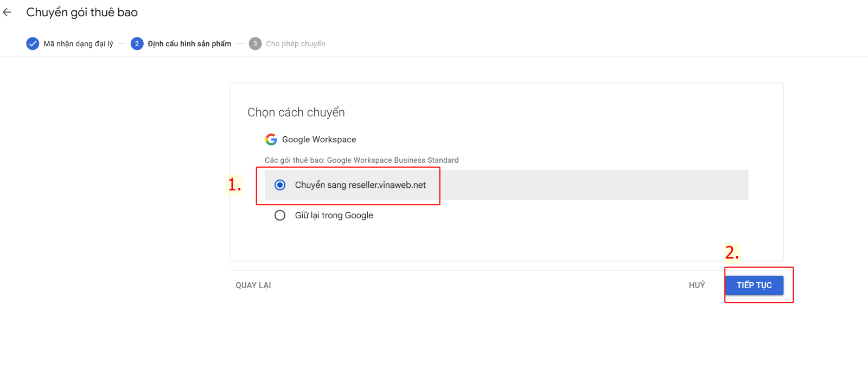Viewport: 868px width, 381px height.
Task: Select the 'Giữ lại trong Google' radio button
Action: tap(280, 215)
